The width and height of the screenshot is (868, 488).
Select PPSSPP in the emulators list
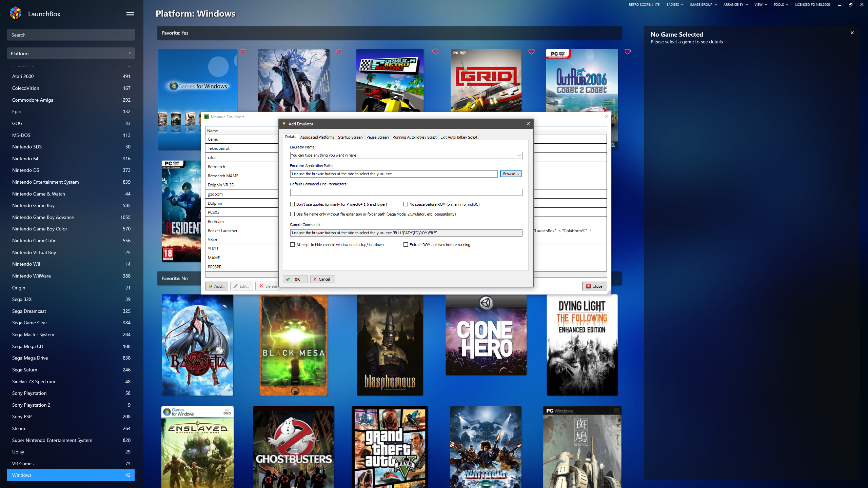(x=242, y=267)
